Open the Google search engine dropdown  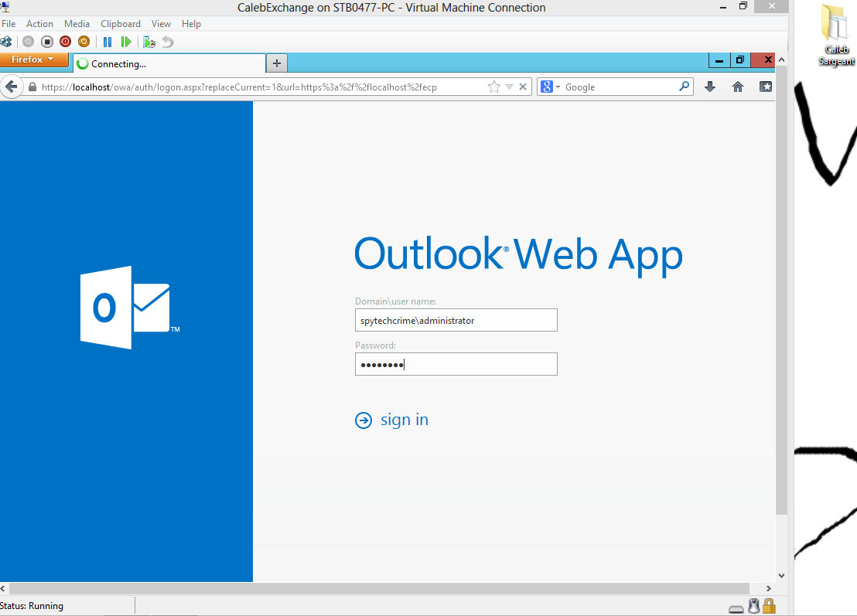(x=551, y=87)
